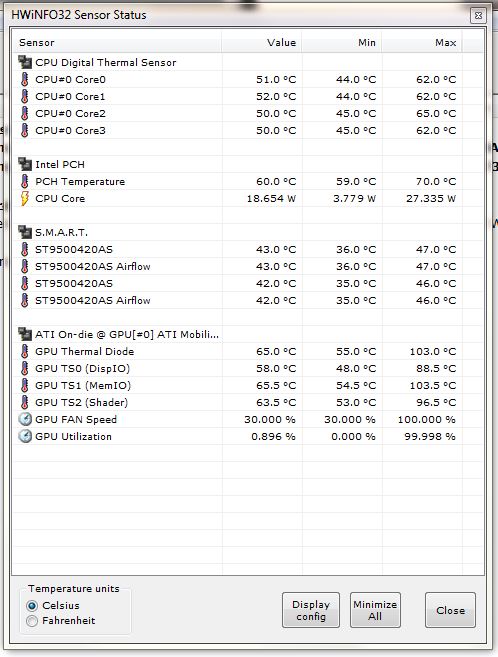The image size is (498, 657).
Task: Select the GPU TS0 (DispIO) row label
Action: 83,369
